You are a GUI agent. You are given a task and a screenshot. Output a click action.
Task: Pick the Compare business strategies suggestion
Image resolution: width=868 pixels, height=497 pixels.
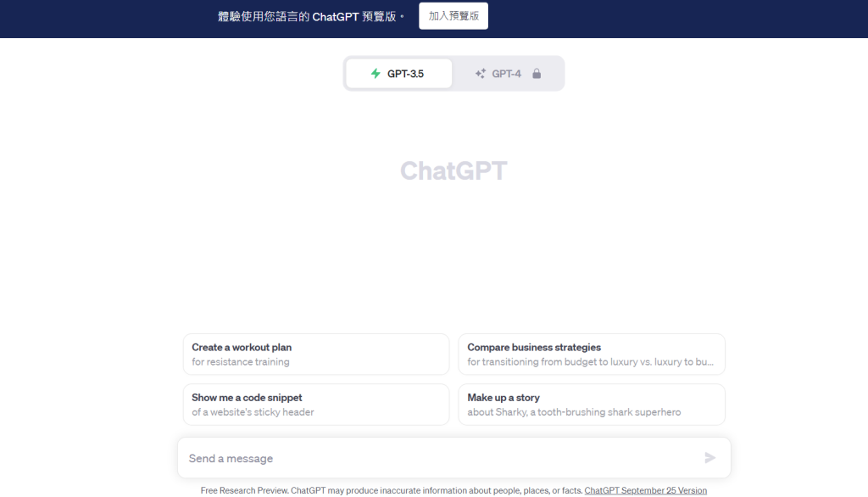591,354
